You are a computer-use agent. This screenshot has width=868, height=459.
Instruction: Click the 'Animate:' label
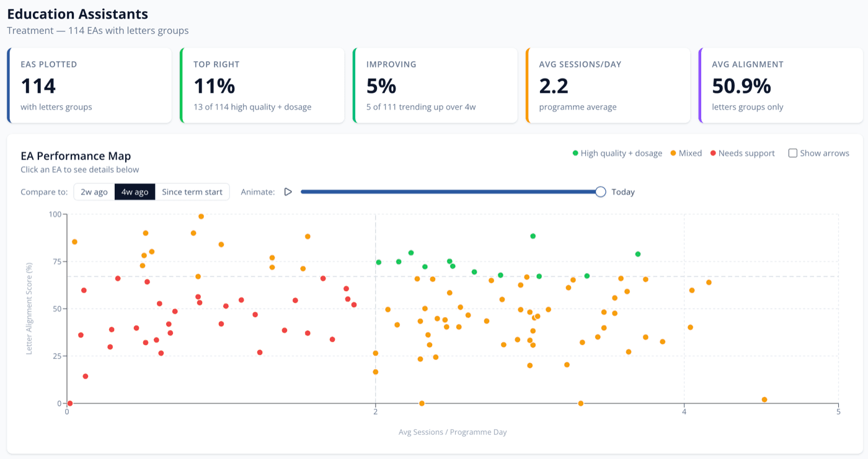[x=257, y=192]
